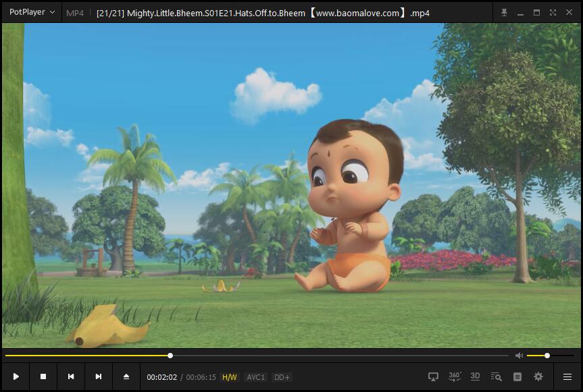Skip to the previous file
This screenshot has width=583, height=392.
(71, 376)
